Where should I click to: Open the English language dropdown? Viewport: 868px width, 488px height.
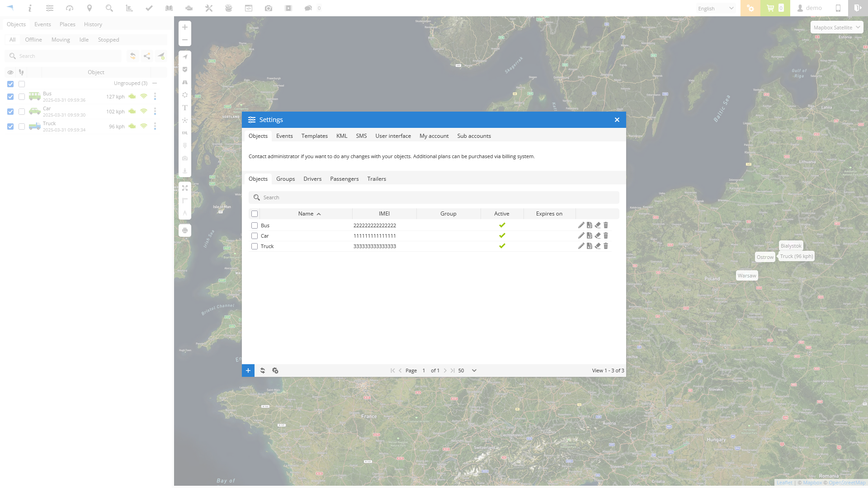pyautogui.click(x=716, y=8)
